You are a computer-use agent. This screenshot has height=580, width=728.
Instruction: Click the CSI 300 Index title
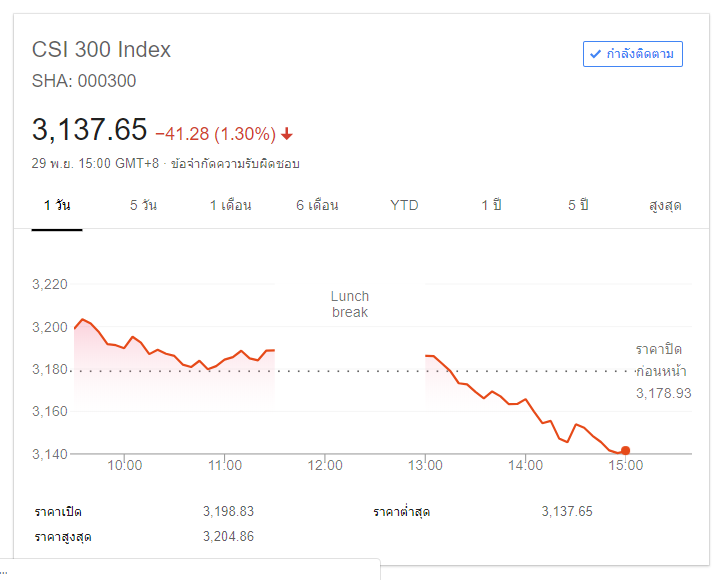pos(101,49)
